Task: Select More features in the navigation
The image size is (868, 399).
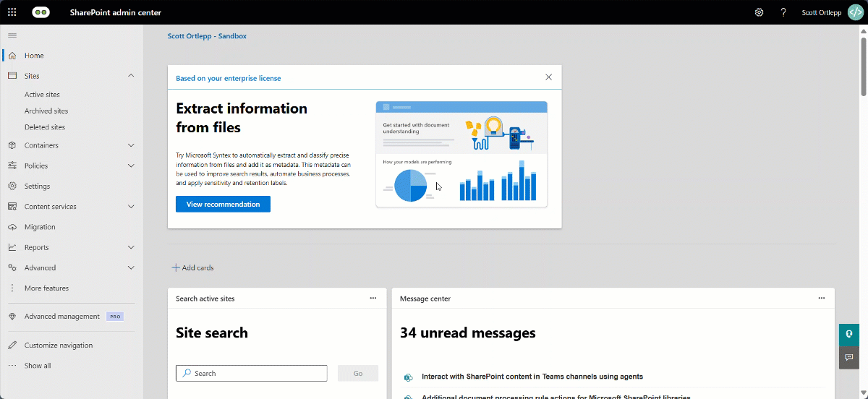Action: coord(46,288)
